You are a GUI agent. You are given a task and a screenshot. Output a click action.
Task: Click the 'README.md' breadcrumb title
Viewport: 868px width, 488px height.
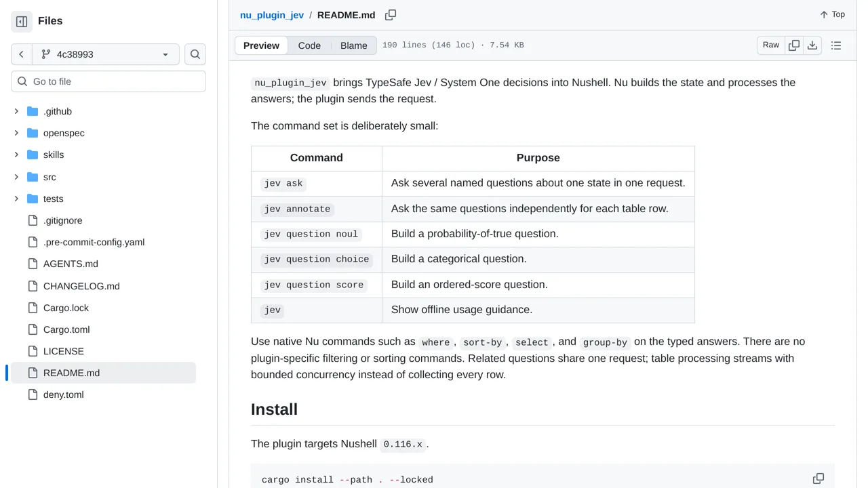point(346,15)
